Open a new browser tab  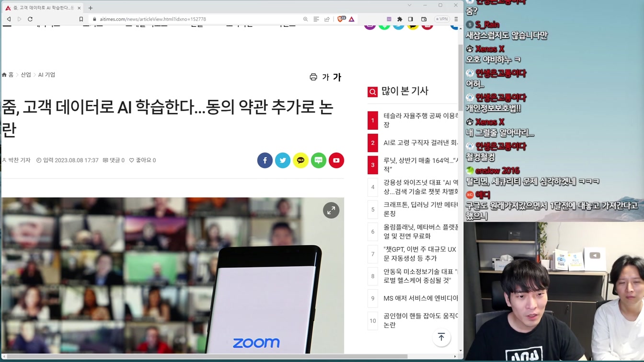[x=91, y=8]
